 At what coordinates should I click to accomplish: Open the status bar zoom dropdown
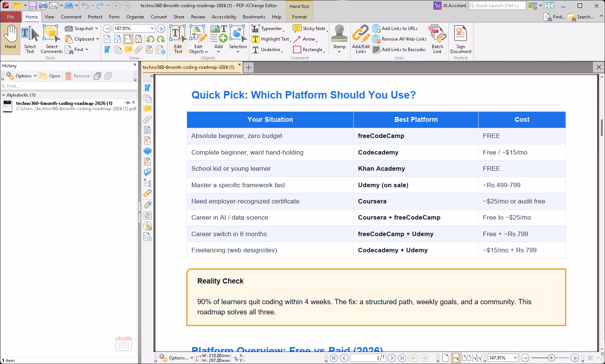pyautogui.click(x=515, y=358)
